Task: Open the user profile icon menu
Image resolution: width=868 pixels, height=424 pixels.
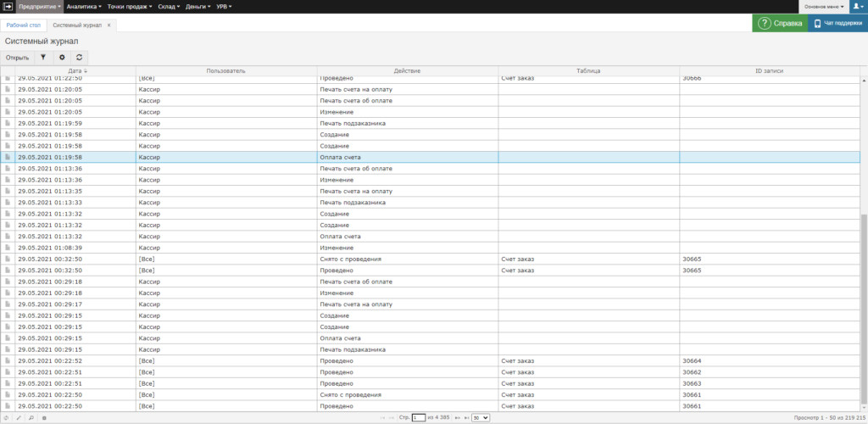Action: pyautogui.click(x=858, y=6)
